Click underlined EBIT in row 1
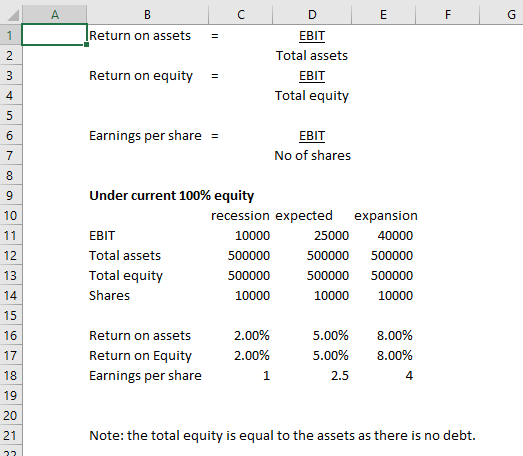This screenshot has width=523, height=456. coord(312,36)
